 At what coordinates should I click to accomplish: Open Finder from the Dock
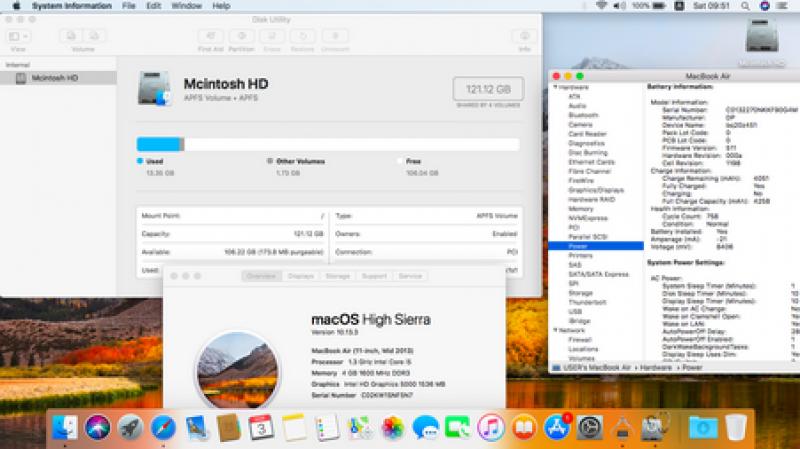click(64, 427)
